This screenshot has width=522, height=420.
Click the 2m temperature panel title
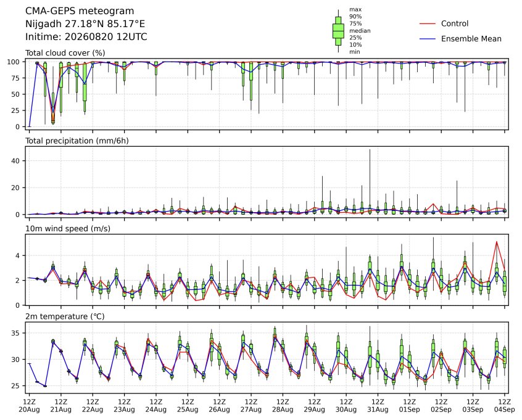coord(65,316)
